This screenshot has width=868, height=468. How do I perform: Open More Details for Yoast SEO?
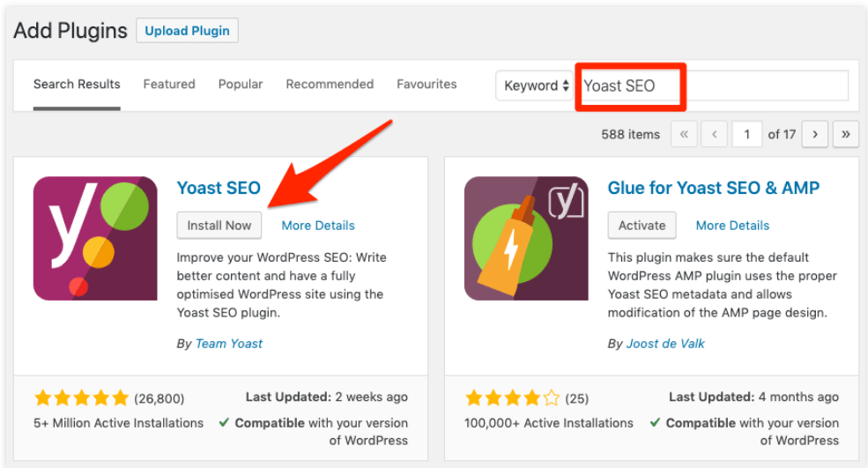point(318,226)
